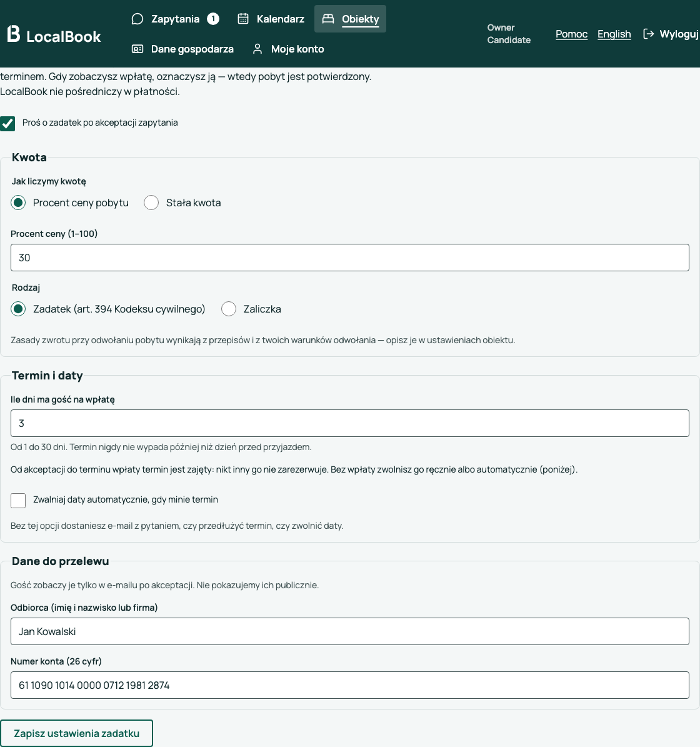Screen dimensions: 700x747
Task: Focus the 'Procent ceny (1–100)' input field
Action: click(350, 258)
